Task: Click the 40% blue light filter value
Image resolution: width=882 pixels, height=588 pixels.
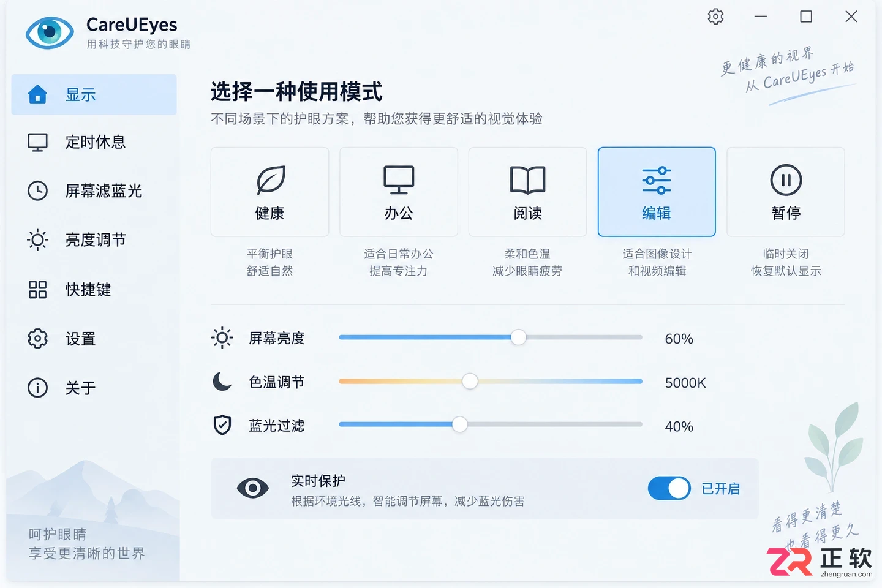Action: point(679,426)
